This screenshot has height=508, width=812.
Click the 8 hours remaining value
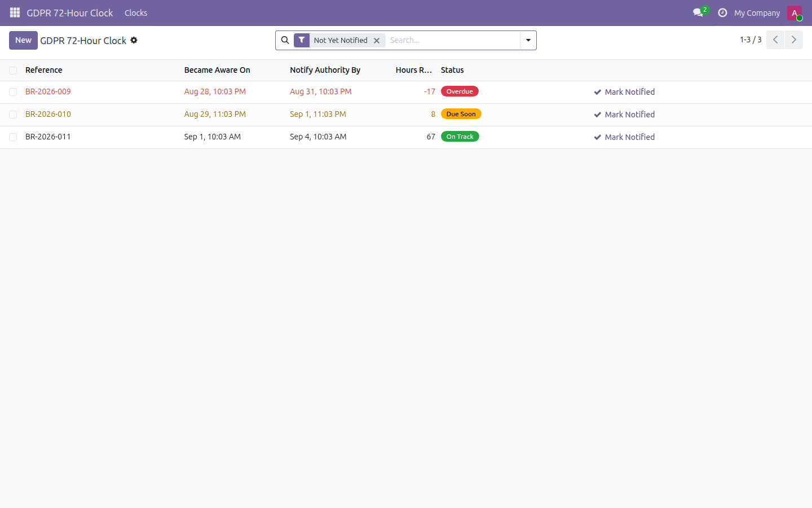point(433,114)
